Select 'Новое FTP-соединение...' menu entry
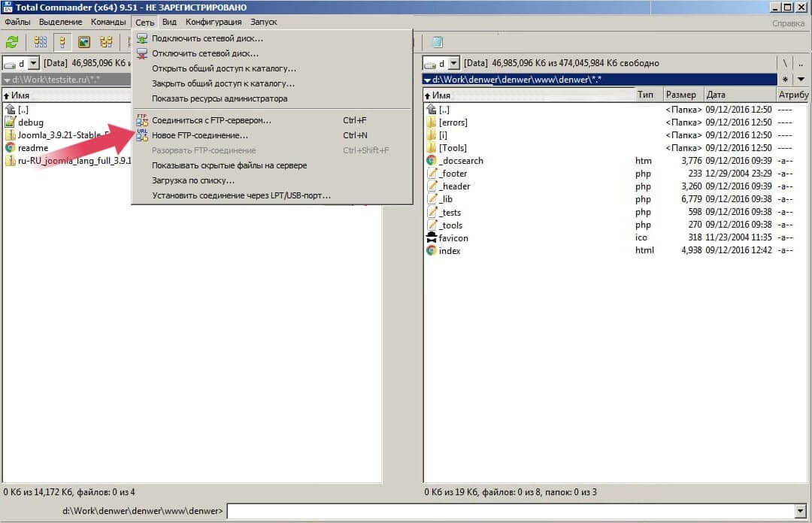 coord(200,135)
